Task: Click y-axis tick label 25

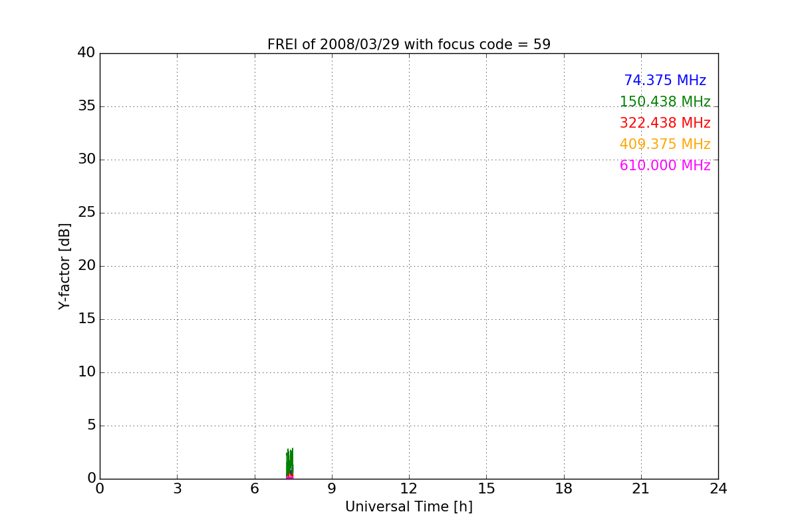Action: click(x=86, y=213)
